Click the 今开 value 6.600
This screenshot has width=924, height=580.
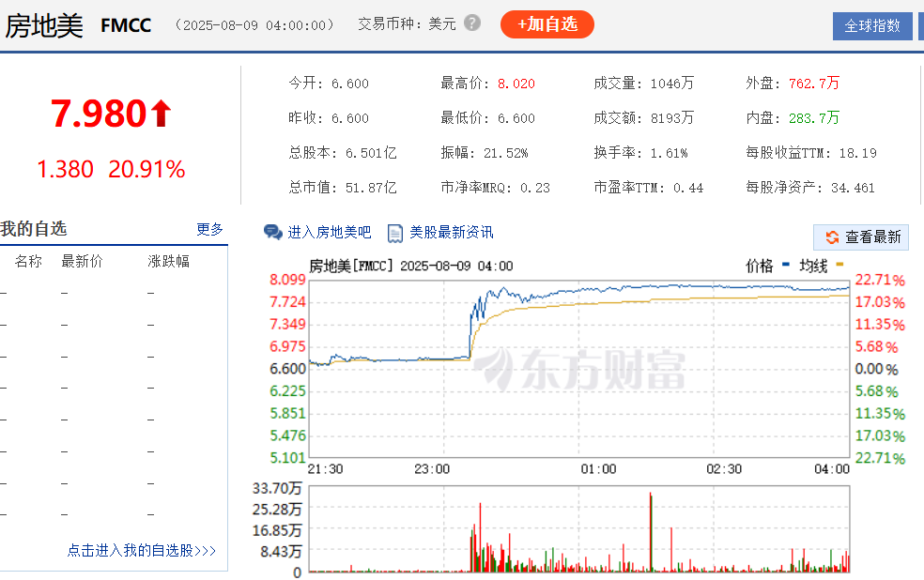350,84
